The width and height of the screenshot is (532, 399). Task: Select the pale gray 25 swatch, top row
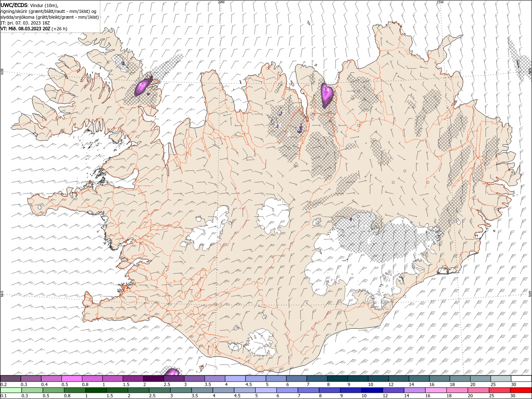pyautogui.click(x=501, y=379)
